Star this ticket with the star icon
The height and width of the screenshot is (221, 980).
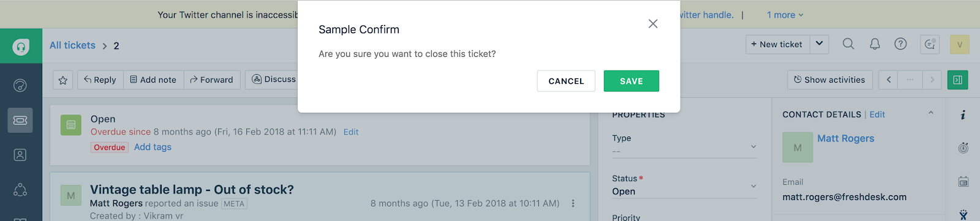(x=63, y=80)
